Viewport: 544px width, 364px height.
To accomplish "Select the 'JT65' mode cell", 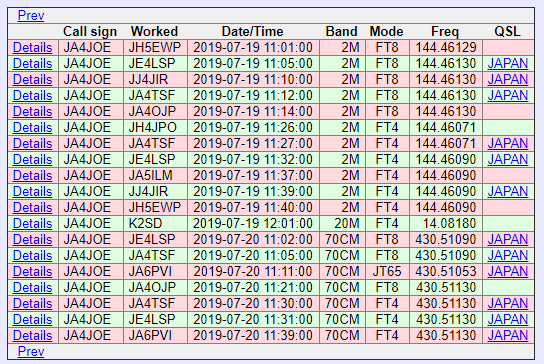I will (x=388, y=271).
